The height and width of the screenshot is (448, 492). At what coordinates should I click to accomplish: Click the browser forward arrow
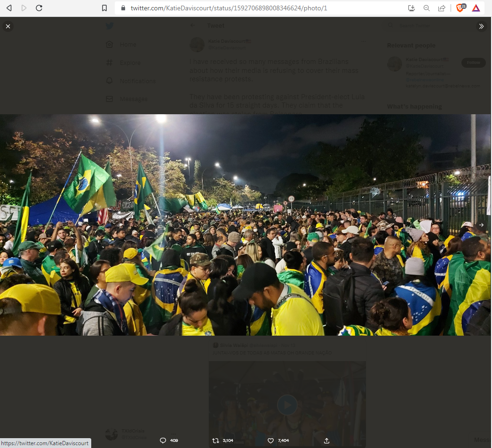coord(24,8)
